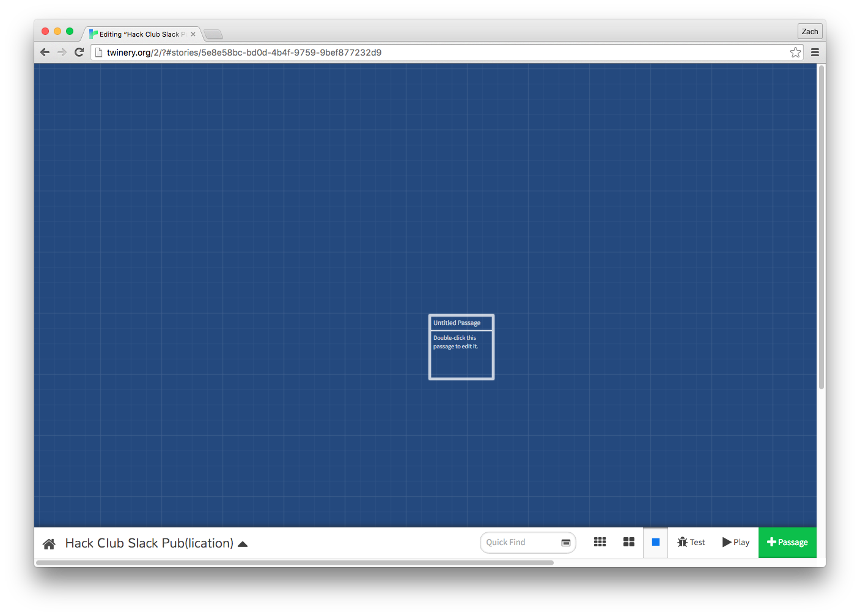This screenshot has height=616, width=860.
Task: Add a new passage with green button
Action: click(x=787, y=542)
